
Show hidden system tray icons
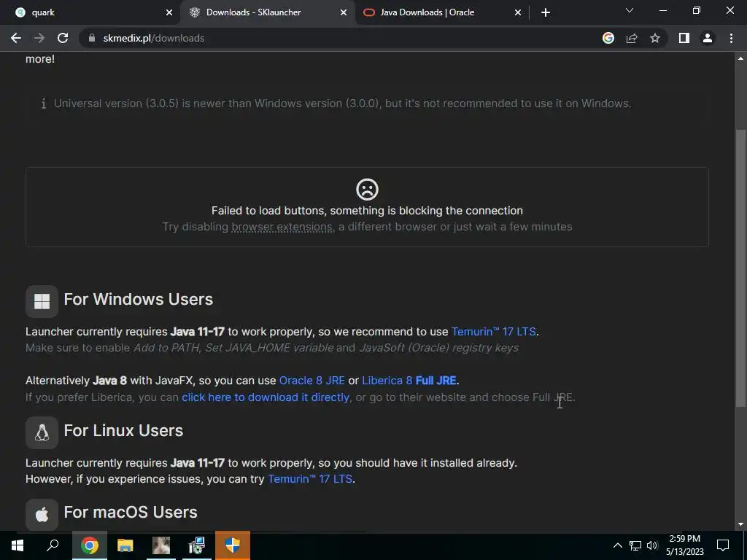click(617, 545)
